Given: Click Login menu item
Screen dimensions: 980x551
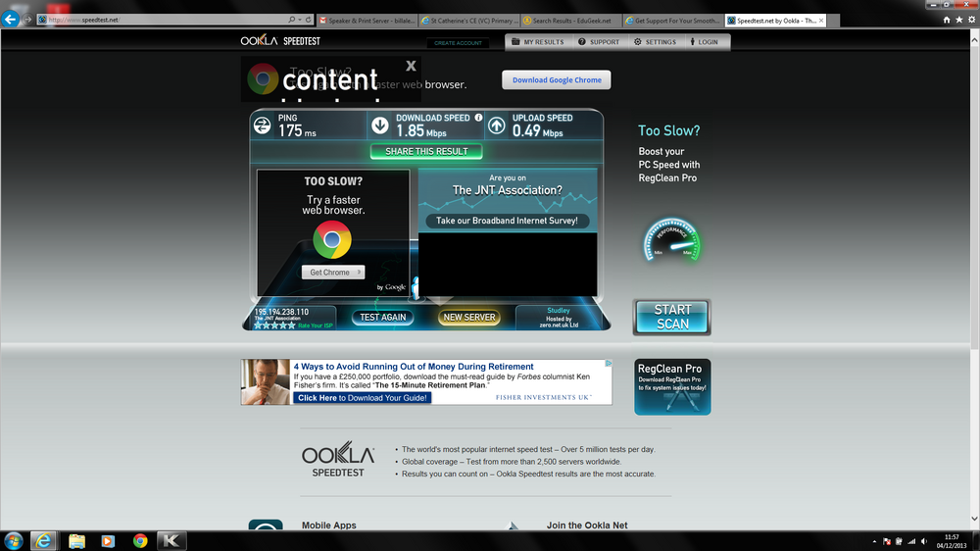Looking at the screenshot, I should coord(705,42).
